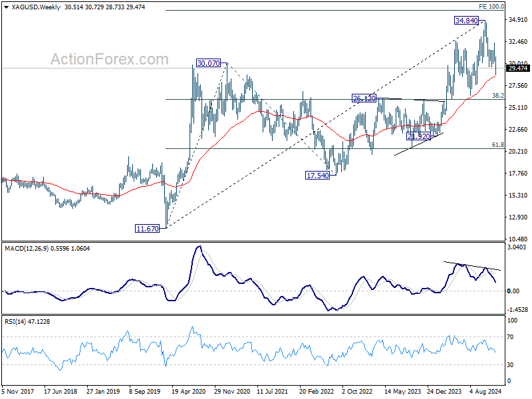Click the 17 Jun 2018 date label
532x399 pixels.
point(61,392)
